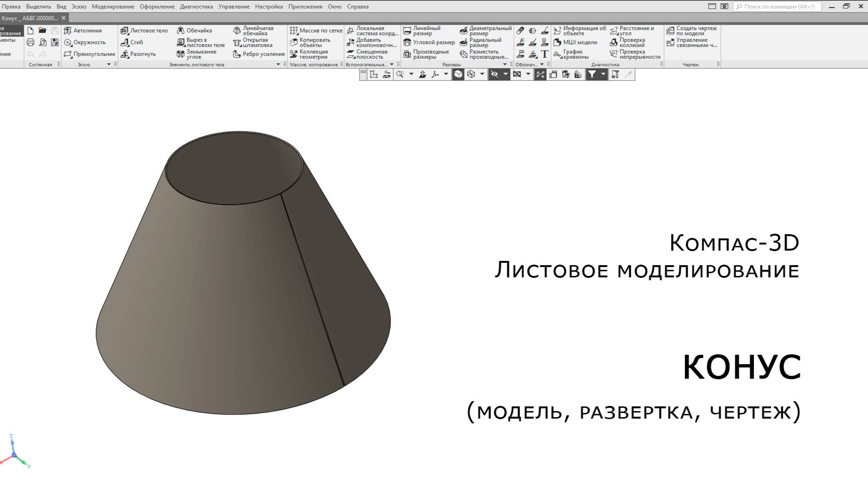Choose the Сгиб bend command
Image resolution: width=868 pixels, height=488 pixels.
(132, 42)
